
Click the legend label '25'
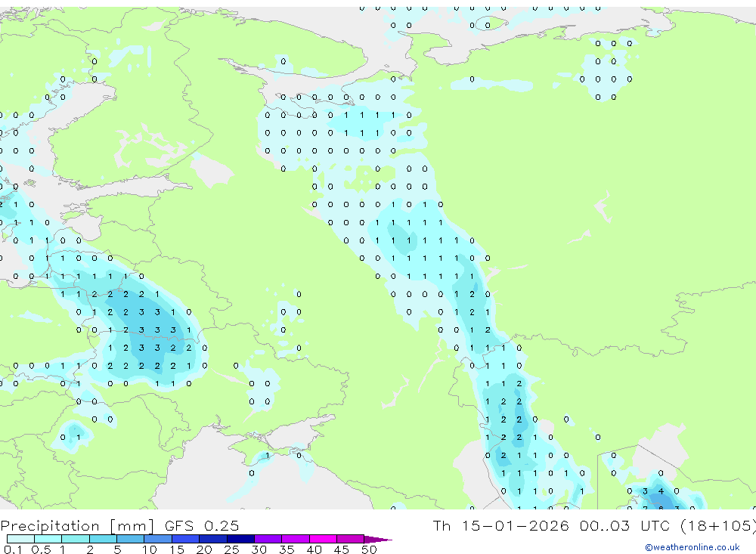pyautogui.click(x=231, y=549)
